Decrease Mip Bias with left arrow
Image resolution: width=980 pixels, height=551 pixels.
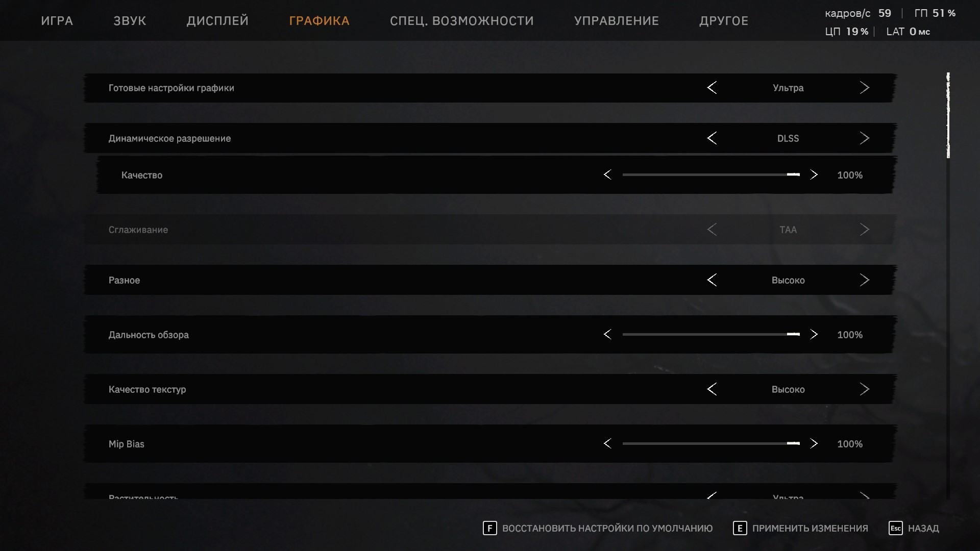pyautogui.click(x=607, y=444)
